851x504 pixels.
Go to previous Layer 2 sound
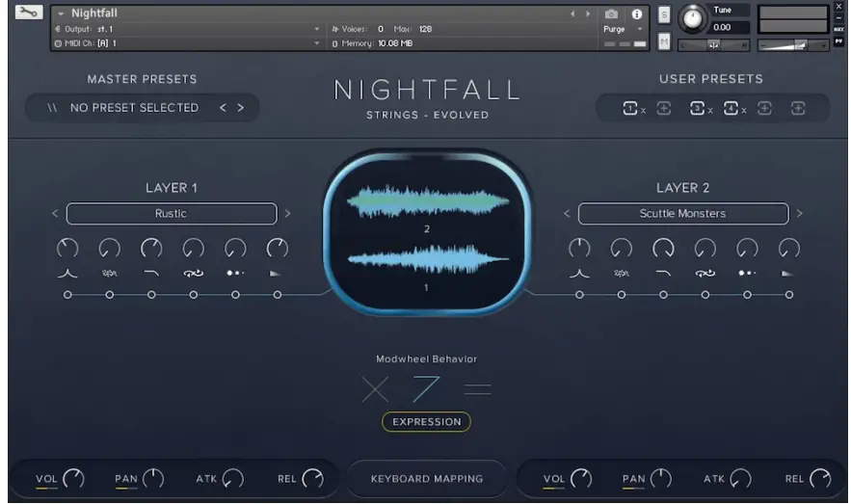coord(567,214)
